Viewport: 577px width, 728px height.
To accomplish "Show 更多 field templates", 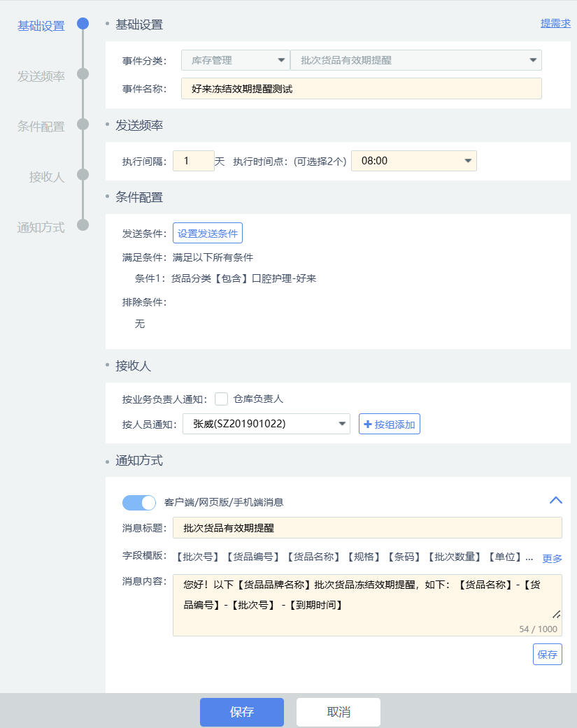I will pos(552,559).
